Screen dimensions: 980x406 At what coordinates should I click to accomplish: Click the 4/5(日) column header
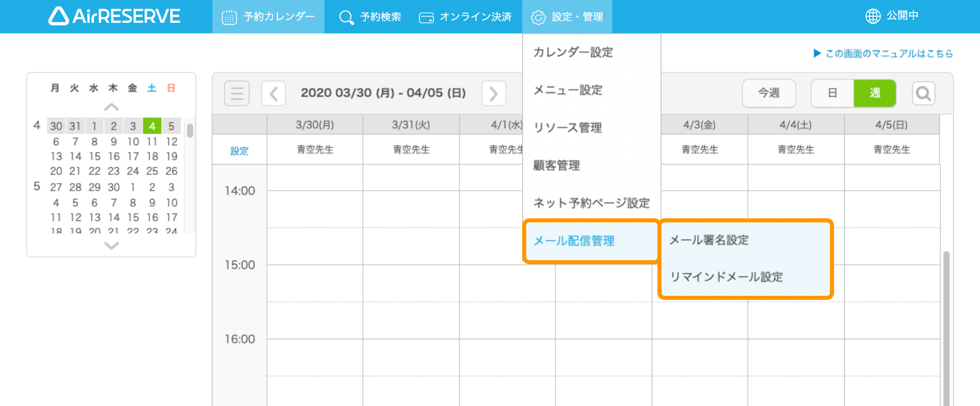pos(892,125)
